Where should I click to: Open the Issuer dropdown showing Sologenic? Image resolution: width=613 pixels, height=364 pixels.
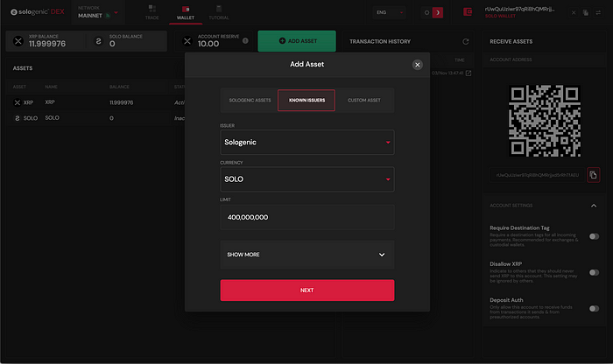(307, 142)
